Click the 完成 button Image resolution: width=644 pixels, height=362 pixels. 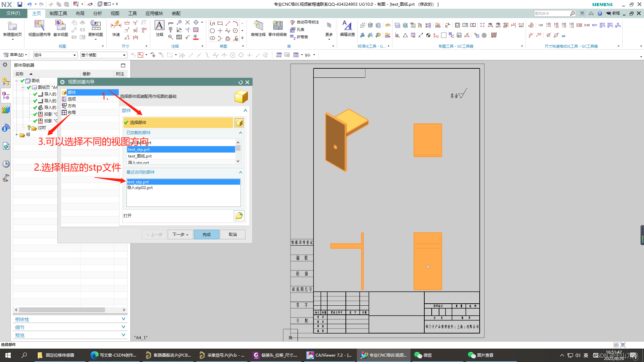pos(206,235)
